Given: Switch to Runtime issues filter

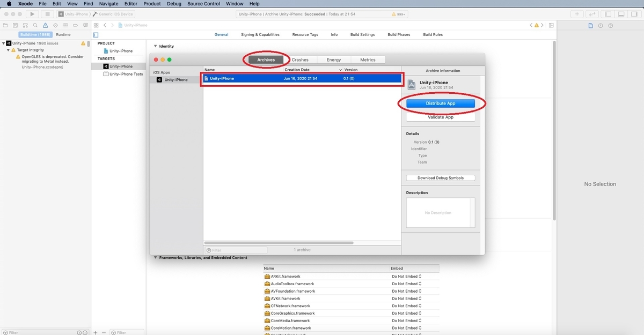Looking at the screenshot, I should click(x=63, y=34).
